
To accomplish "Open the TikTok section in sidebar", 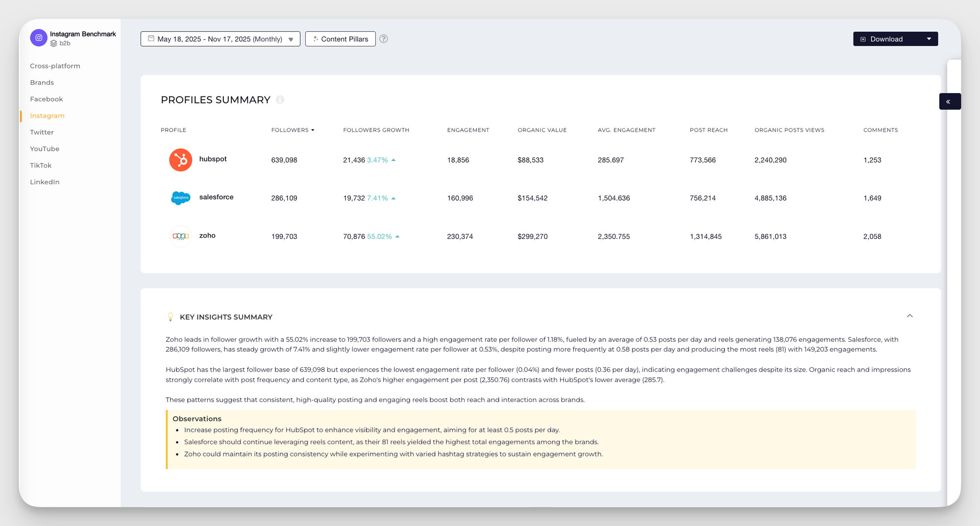I will (41, 165).
